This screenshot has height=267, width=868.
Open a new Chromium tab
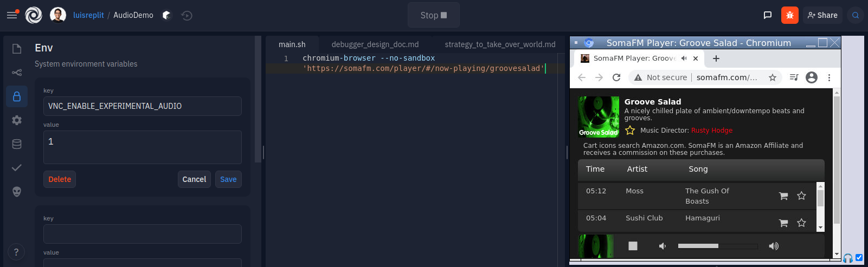(x=716, y=58)
